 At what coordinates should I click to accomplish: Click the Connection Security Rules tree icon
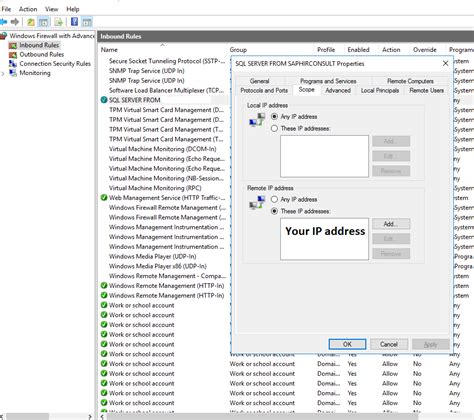tap(13, 63)
